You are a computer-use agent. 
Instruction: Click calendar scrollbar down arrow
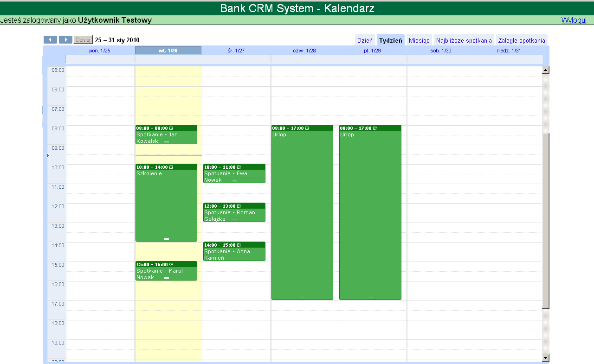pos(546,358)
